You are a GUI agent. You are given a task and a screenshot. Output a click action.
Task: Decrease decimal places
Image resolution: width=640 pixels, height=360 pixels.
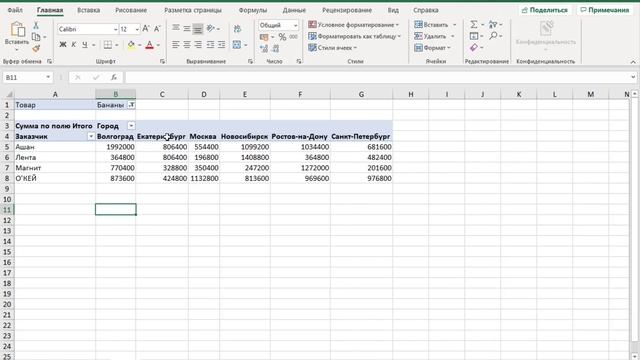tap(276, 49)
